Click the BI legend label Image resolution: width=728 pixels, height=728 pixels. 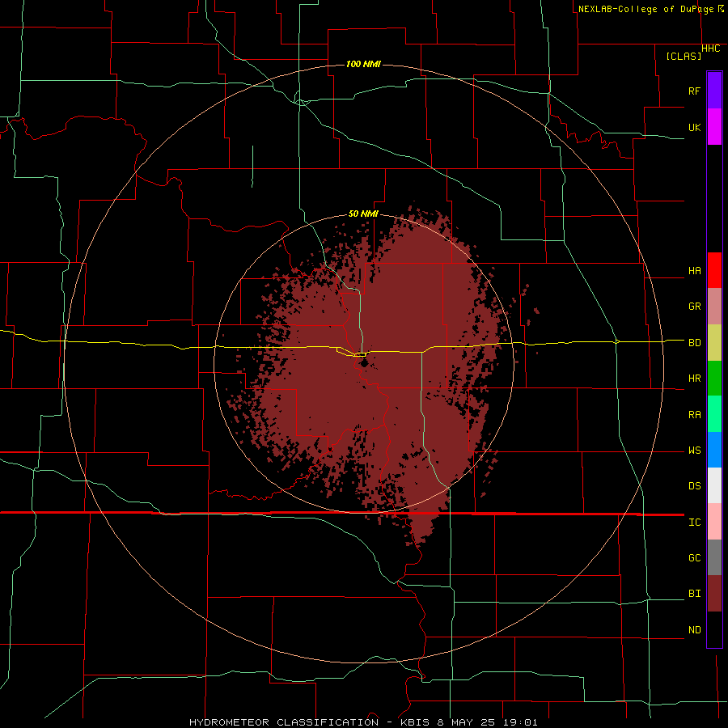pyautogui.click(x=694, y=594)
